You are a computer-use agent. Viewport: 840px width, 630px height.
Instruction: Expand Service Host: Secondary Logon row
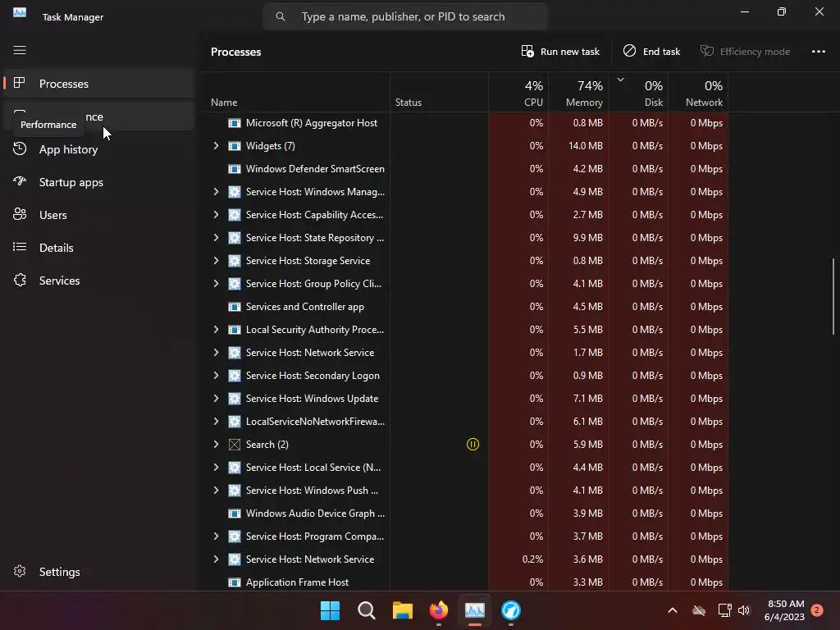click(x=216, y=376)
